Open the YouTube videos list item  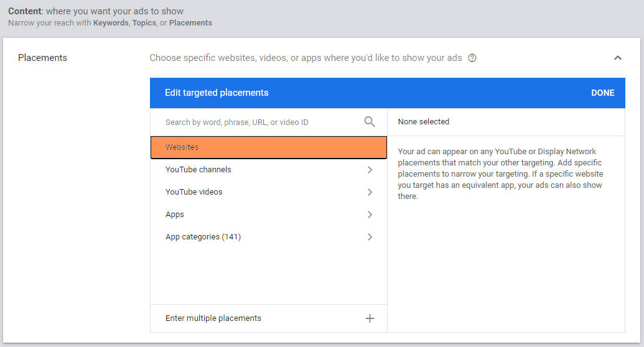point(269,192)
